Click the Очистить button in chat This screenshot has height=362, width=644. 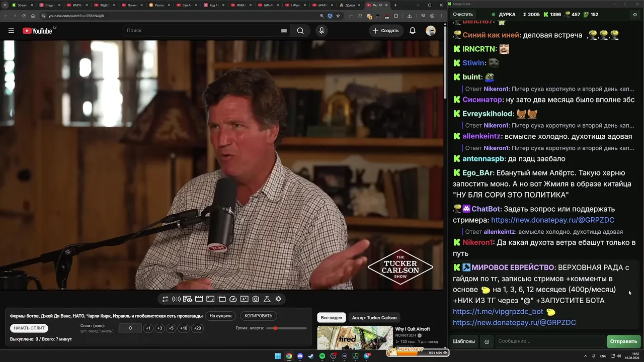tap(463, 15)
